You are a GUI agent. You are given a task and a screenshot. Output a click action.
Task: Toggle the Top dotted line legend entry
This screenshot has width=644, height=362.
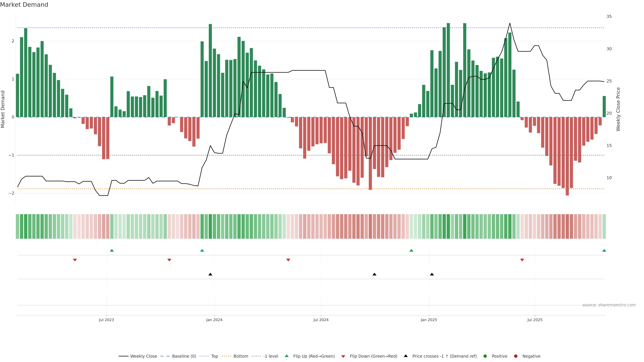[214, 356]
